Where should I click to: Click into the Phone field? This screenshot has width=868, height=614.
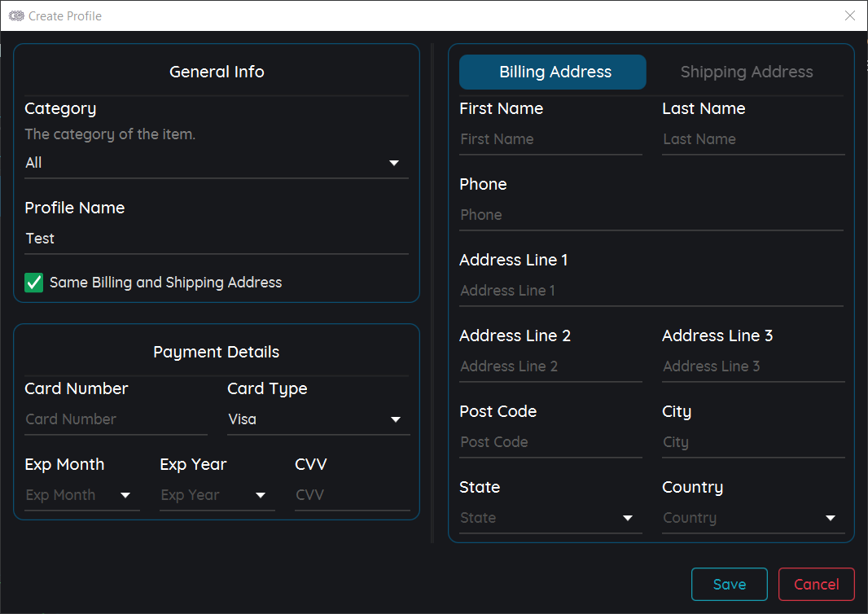[651, 214]
